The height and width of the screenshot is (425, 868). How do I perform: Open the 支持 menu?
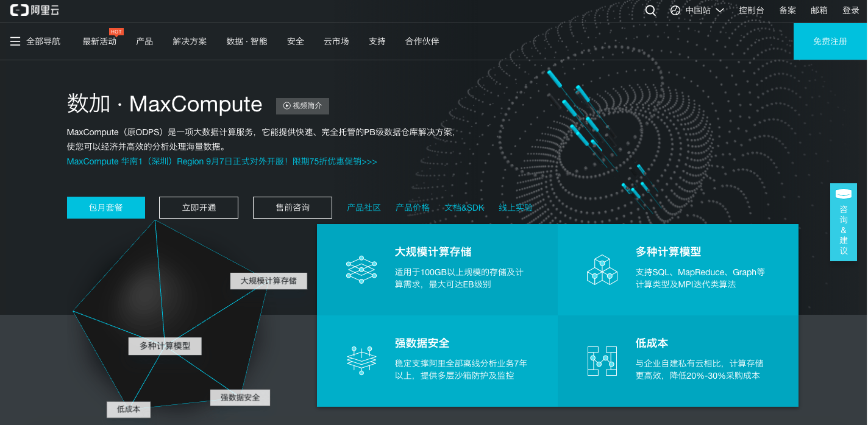(x=377, y=41)
